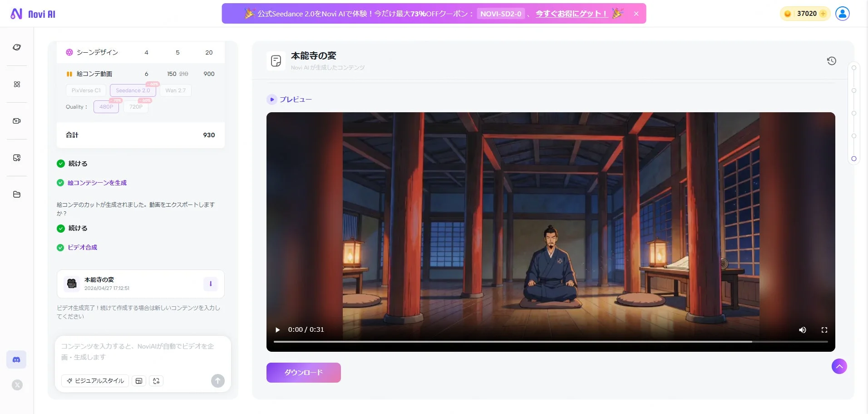The width and height of the screenshot is (868, 414).
Task: Select 480P quality option
Action: click(x=106, y=106)
